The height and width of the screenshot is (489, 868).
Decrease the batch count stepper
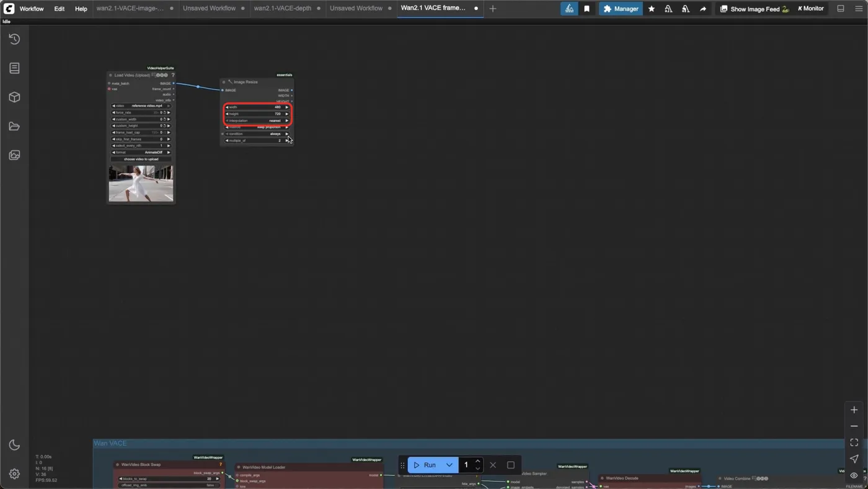(x=477, y=469)
